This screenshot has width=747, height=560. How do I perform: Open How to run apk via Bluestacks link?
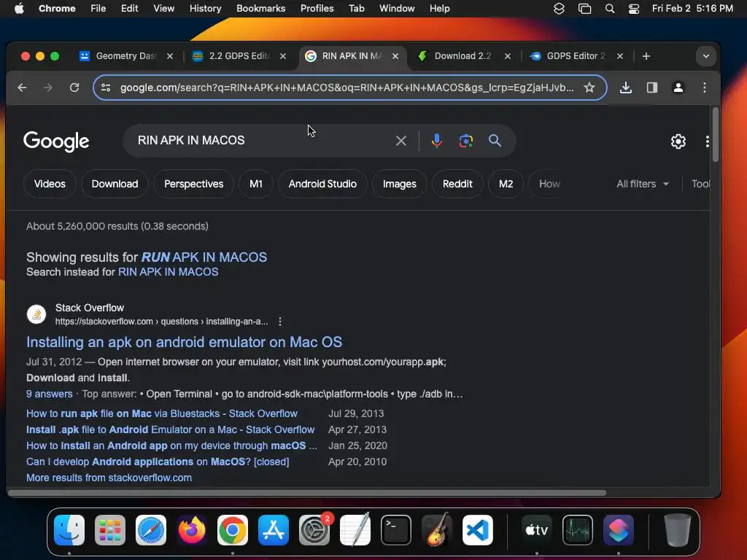[x=161, y=413]
